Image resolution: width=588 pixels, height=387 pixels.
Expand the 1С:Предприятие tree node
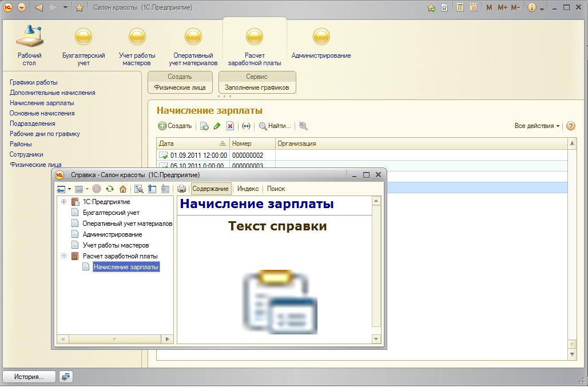tap(63, 202)
